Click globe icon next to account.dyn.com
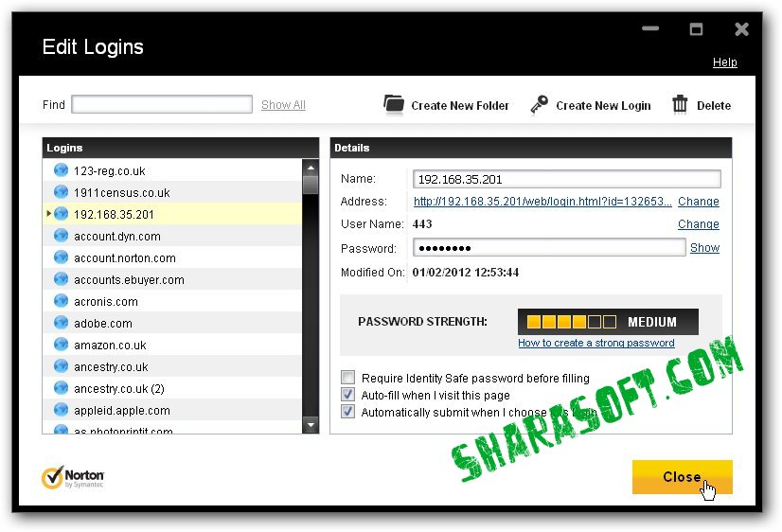The image size is (782, 532). pos(61,236)
